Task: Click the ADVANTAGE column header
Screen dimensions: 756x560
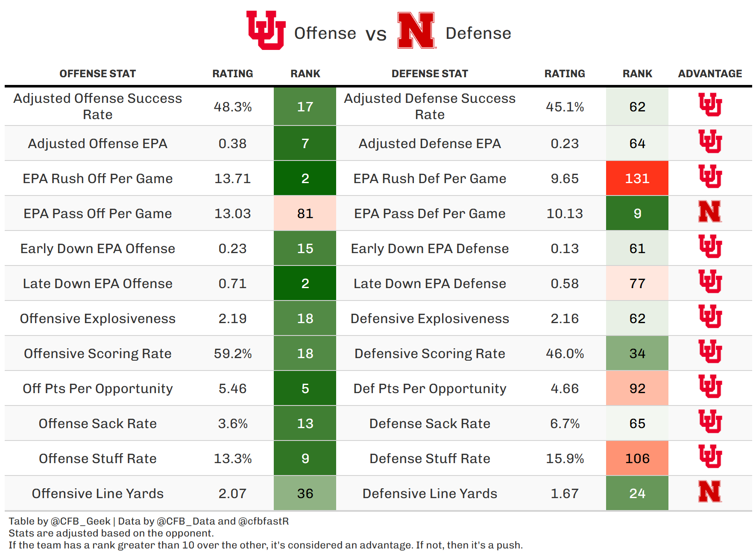Action: (710, 74)
